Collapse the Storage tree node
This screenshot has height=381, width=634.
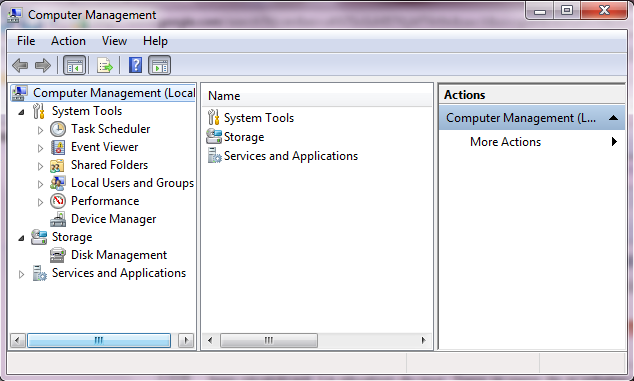pyautogui.click(x=21, y=238)
